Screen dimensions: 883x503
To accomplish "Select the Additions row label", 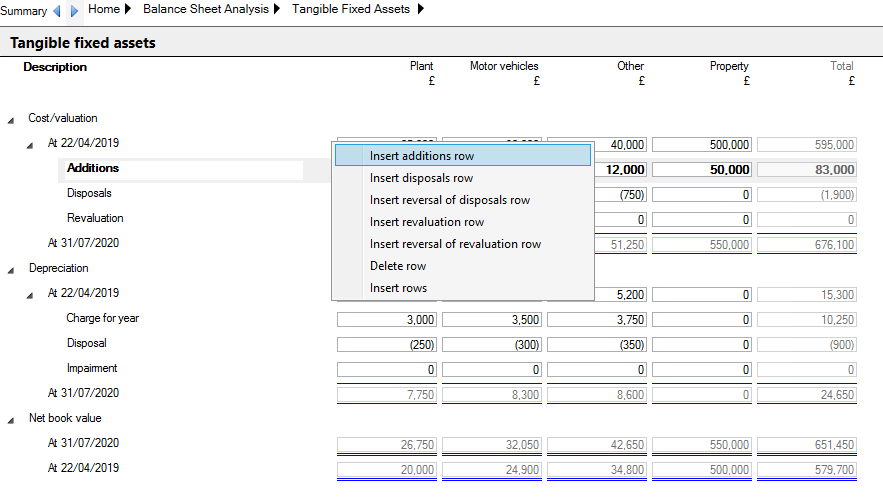I will click(93, 168).
